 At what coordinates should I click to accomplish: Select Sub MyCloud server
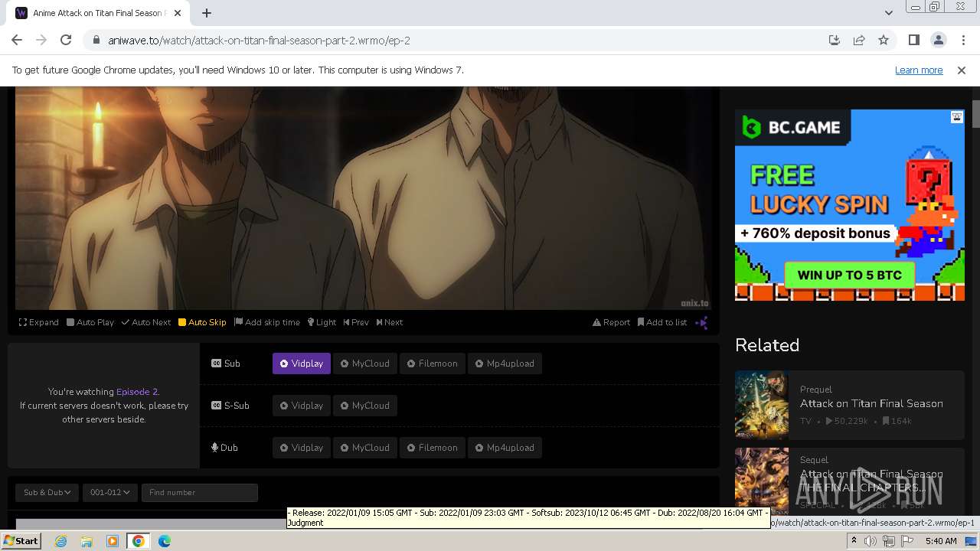(x=365, y=364)
